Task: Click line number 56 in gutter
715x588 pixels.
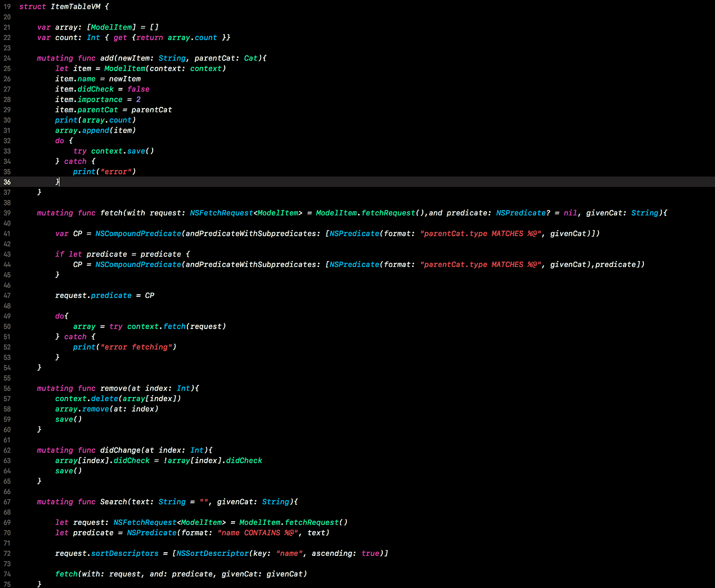Action: point(7,388)
